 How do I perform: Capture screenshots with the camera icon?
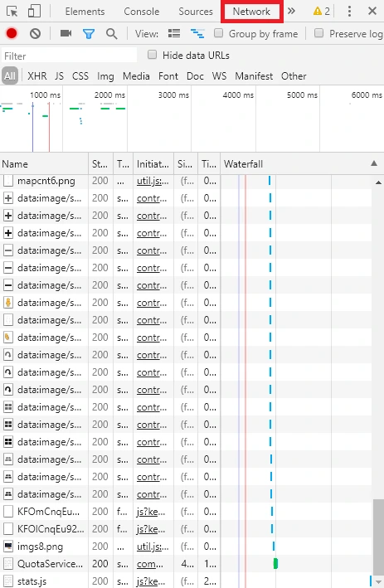click(66, 34)
